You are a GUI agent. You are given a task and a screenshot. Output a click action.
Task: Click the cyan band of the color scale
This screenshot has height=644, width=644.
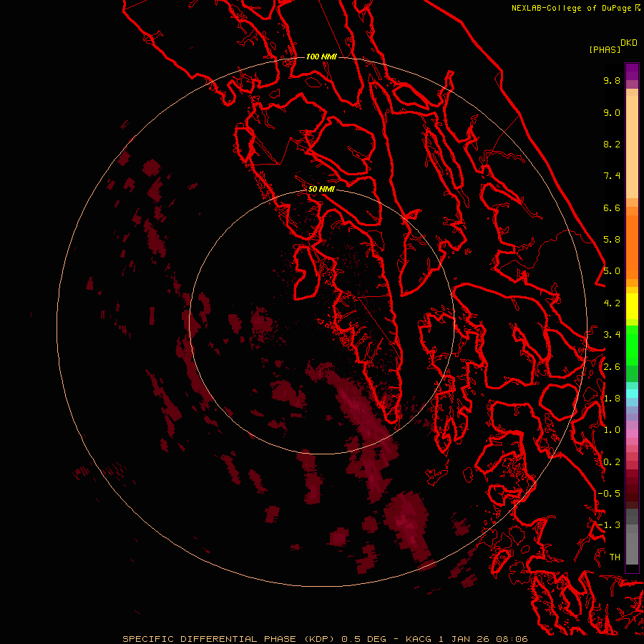coord(632,394)
